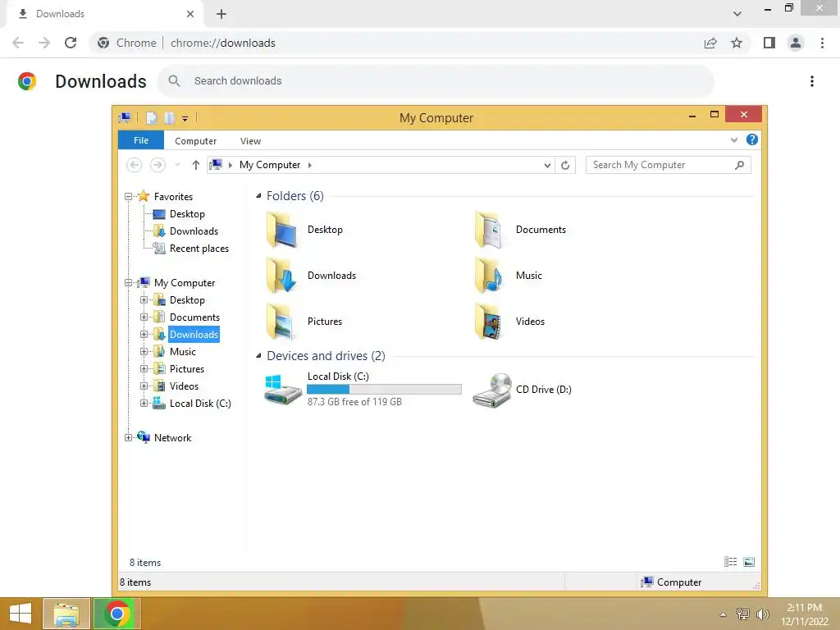
Task: Expand the Documents tree node
Action: (x=144, y=317)
